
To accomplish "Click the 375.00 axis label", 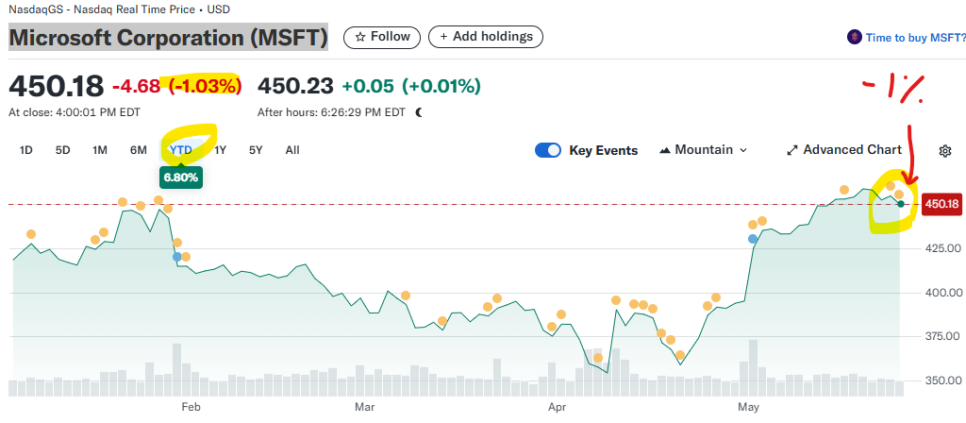I will point(941,337).
